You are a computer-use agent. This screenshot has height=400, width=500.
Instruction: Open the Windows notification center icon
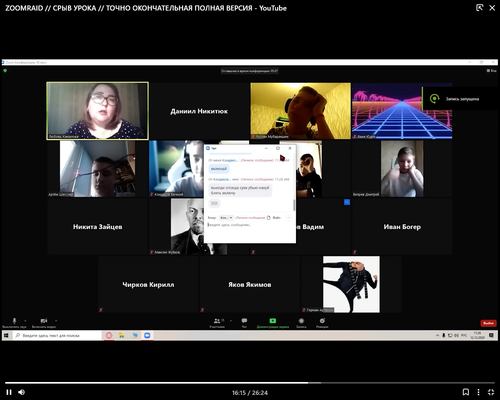[x=491, y=335]
